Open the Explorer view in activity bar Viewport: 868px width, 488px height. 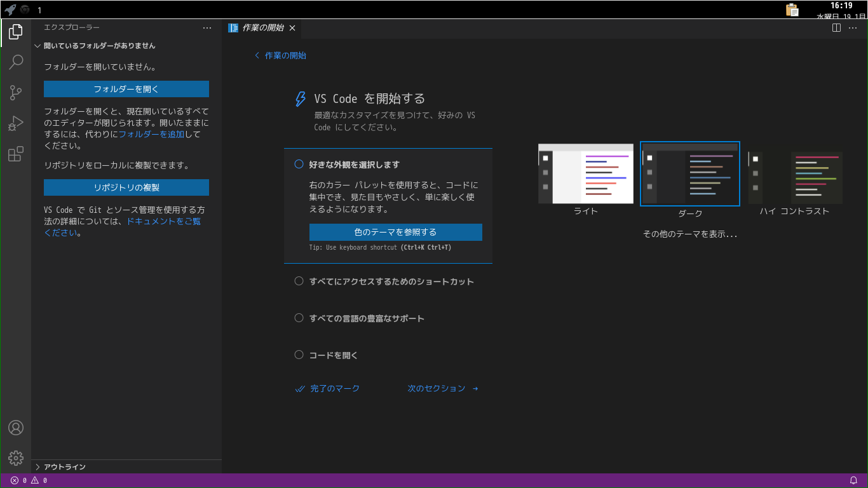point(16,31)
